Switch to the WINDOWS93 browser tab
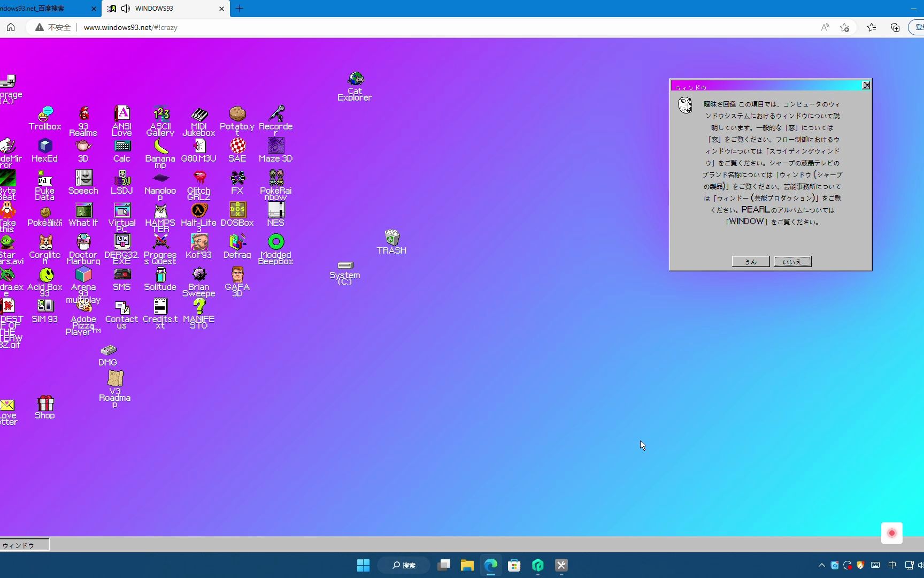This screenshot has height=578, width=924. coord(166,9)
